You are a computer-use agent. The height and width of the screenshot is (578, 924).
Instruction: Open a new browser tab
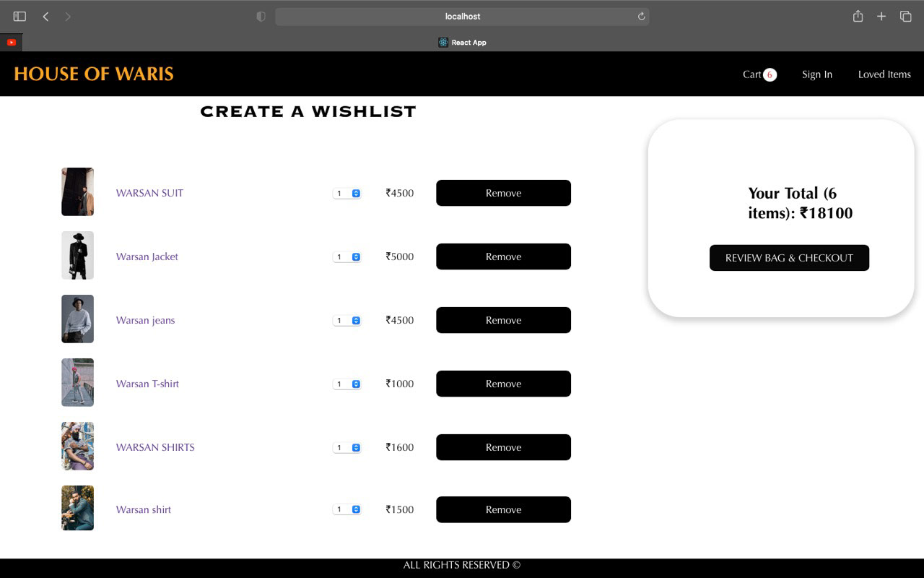(881, 16)
